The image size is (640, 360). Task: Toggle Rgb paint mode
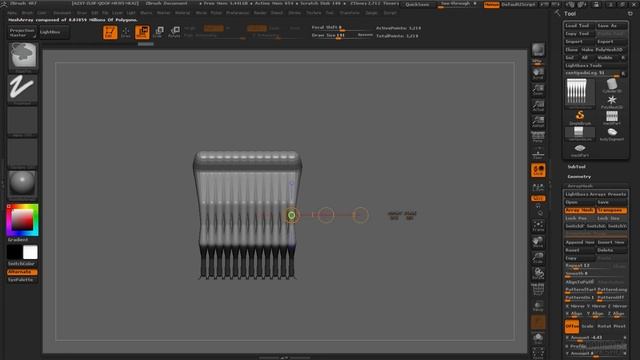pos(213,28)
